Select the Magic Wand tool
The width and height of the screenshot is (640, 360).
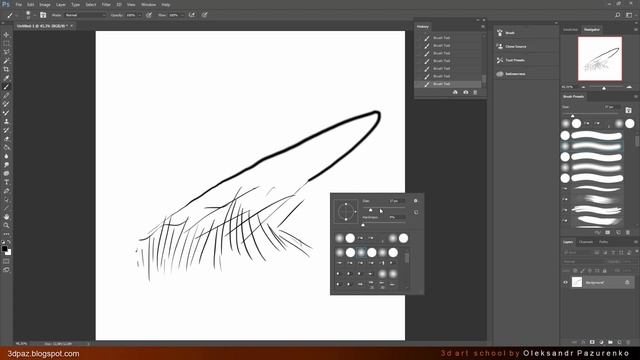point(6,61)
